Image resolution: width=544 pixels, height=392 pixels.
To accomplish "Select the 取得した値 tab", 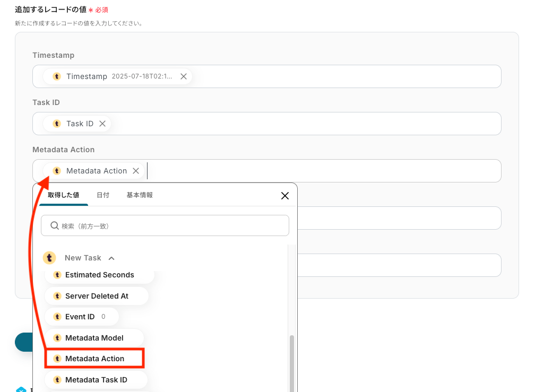I will click(64, 195).
